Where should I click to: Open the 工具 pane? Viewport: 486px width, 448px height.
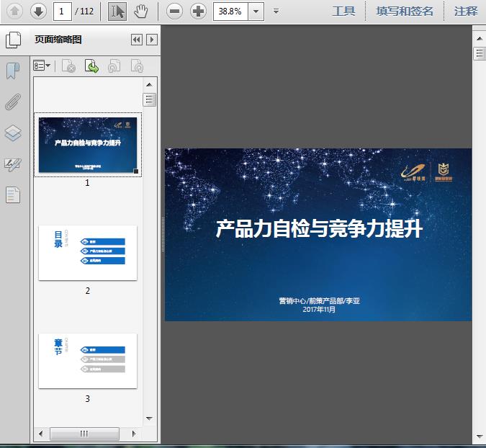[343, 11]
